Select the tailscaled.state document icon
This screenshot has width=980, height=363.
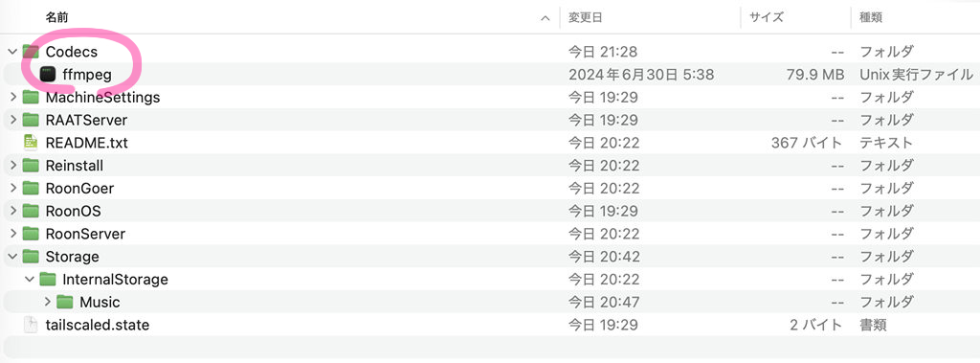31,325
